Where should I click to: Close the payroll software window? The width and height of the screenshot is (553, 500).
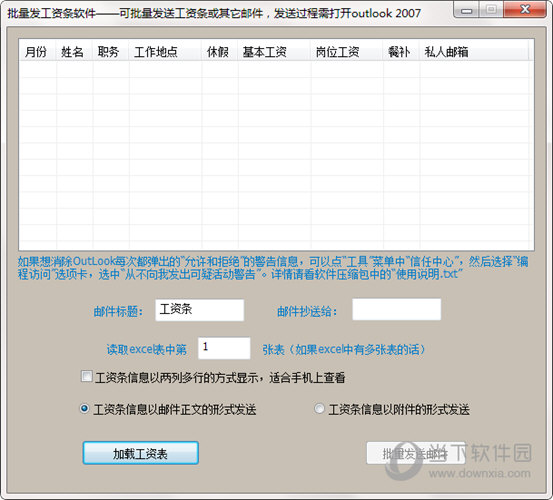pyautogui.click(x=525, y=10)
